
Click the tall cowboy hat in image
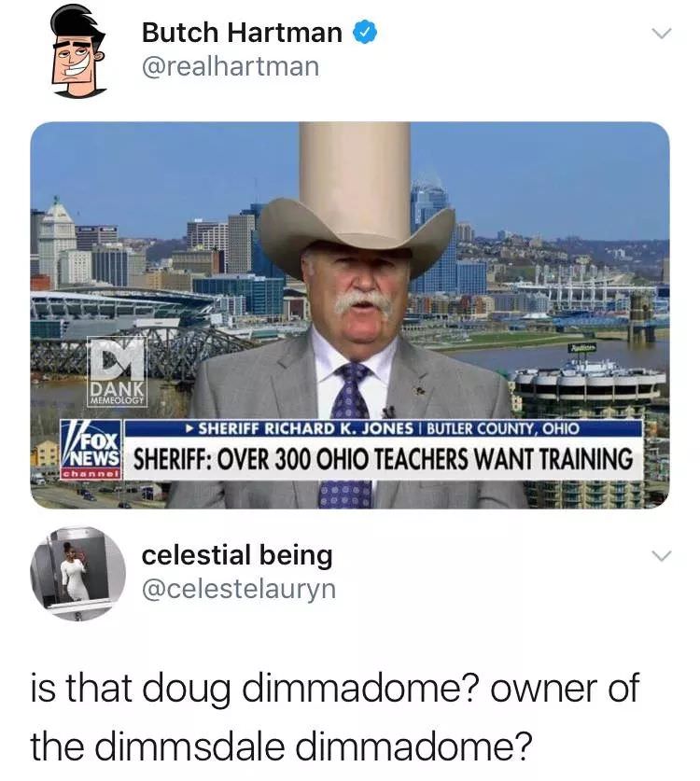coord(357,200)
